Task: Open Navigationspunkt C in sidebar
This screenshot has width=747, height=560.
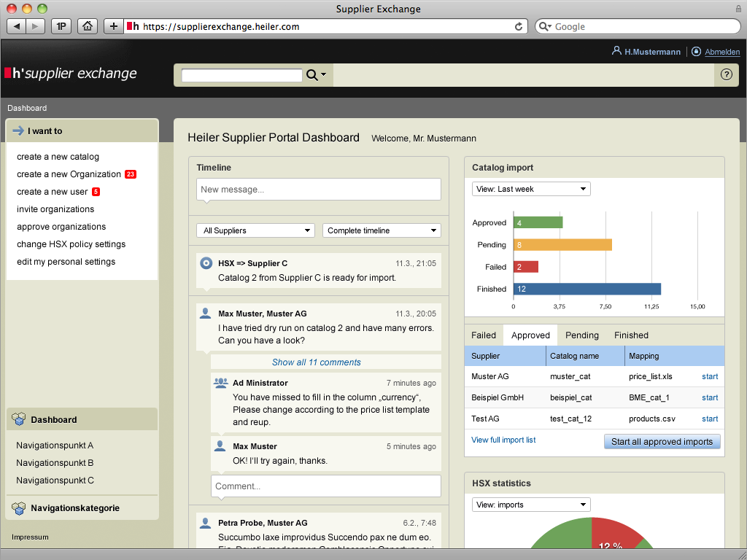Action: pos(55,481)
